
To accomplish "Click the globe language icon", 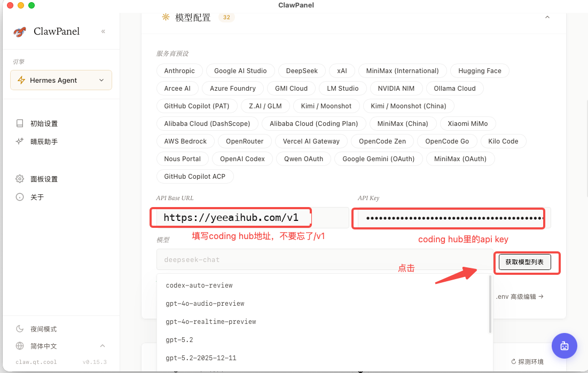I will pyautogui.click(x=20, y=346).
